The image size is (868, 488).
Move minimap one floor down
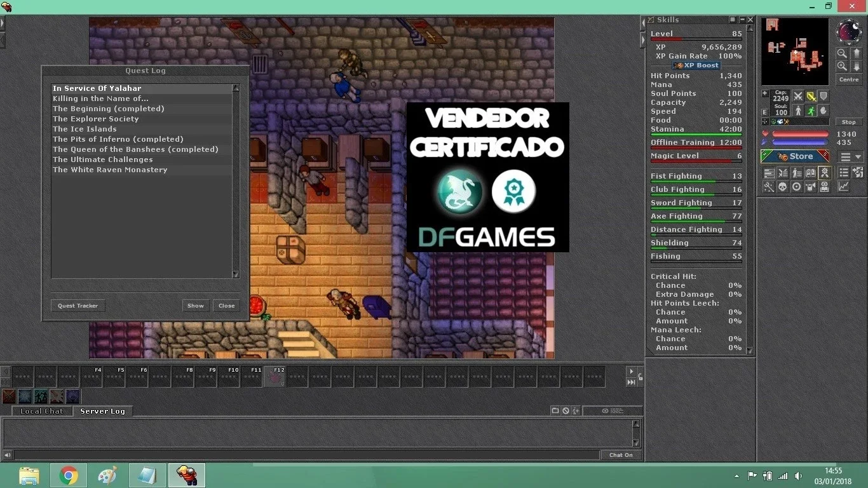[x=857, y=66]
